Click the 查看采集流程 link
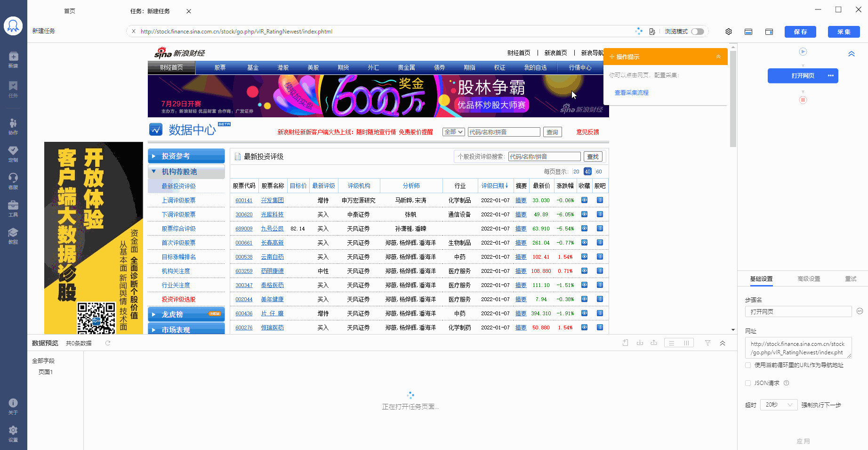The image size is (868, 450). coord(632,93)
